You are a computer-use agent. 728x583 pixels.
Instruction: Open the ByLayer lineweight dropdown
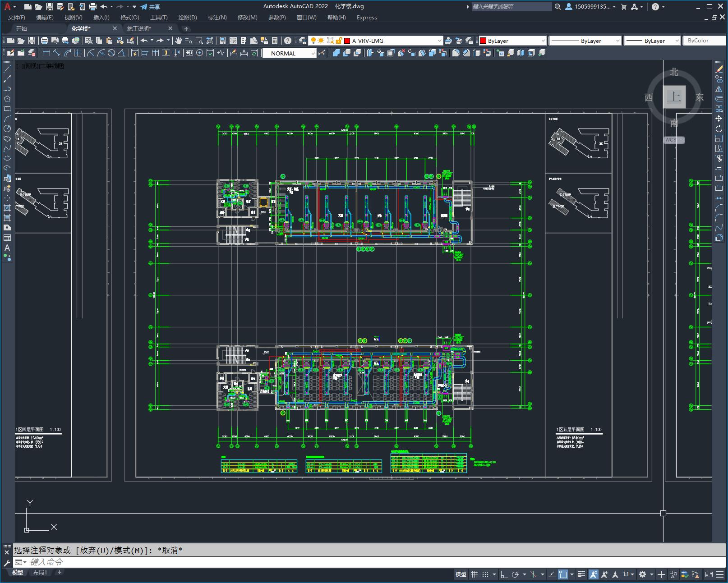point(653,41)
